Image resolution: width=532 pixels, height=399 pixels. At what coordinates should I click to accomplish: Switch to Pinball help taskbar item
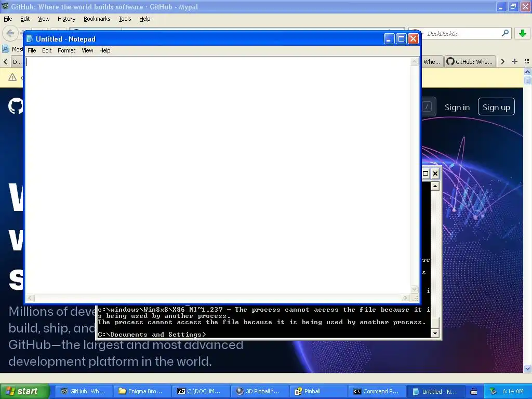(317, 391)
